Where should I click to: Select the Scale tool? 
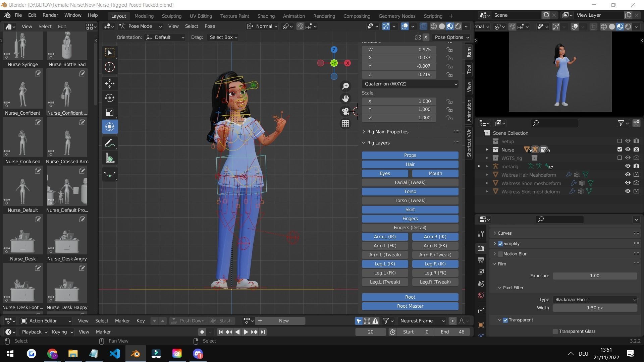[110, 112]
